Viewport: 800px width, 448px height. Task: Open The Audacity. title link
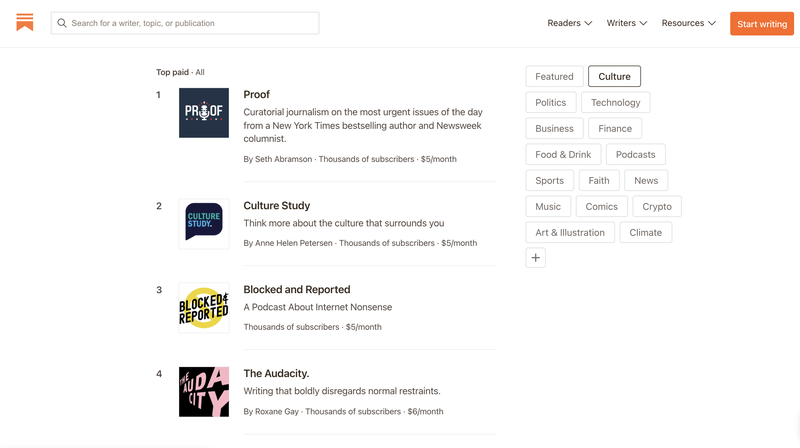tap(276, 374)
